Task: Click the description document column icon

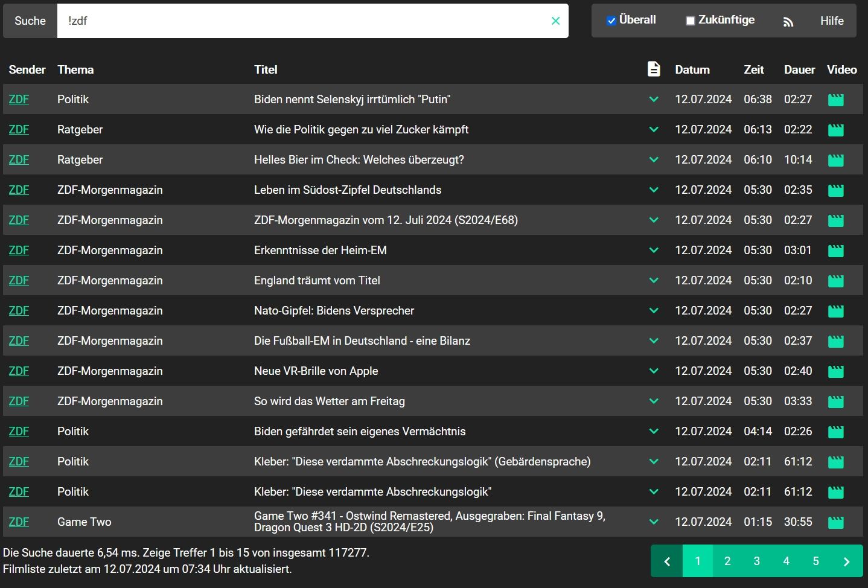Action: click(654, 69)
